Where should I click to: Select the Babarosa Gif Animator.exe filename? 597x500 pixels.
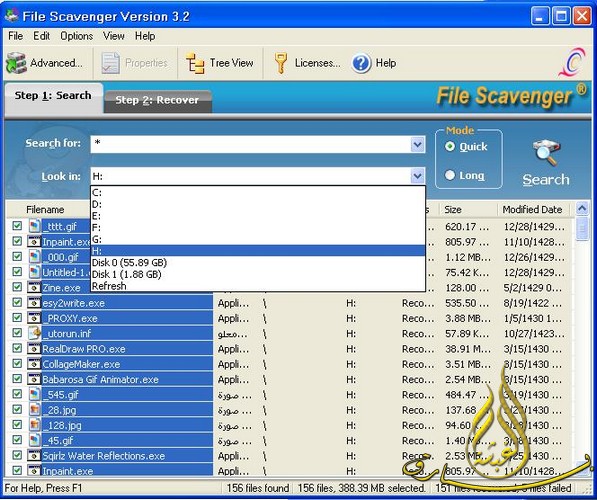101,380
